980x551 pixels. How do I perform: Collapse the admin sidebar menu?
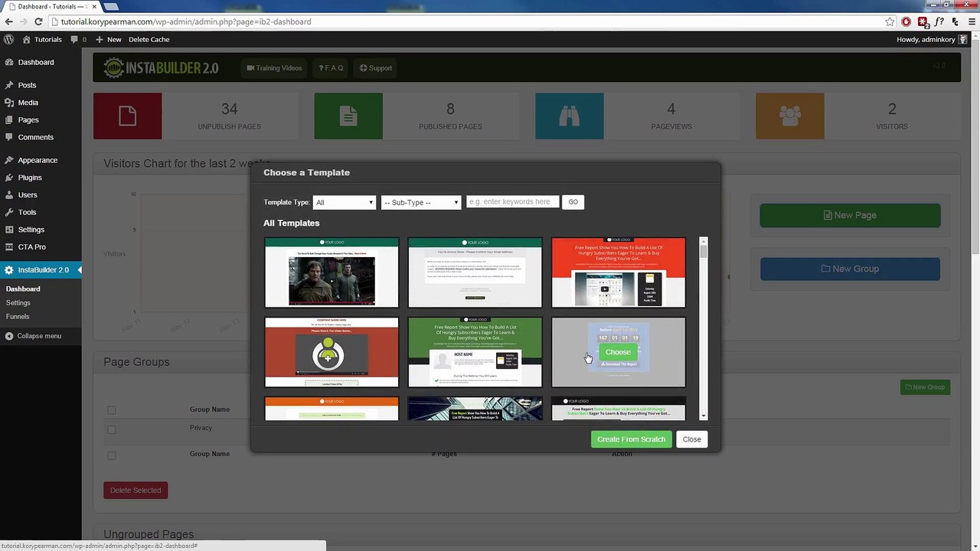33,336
